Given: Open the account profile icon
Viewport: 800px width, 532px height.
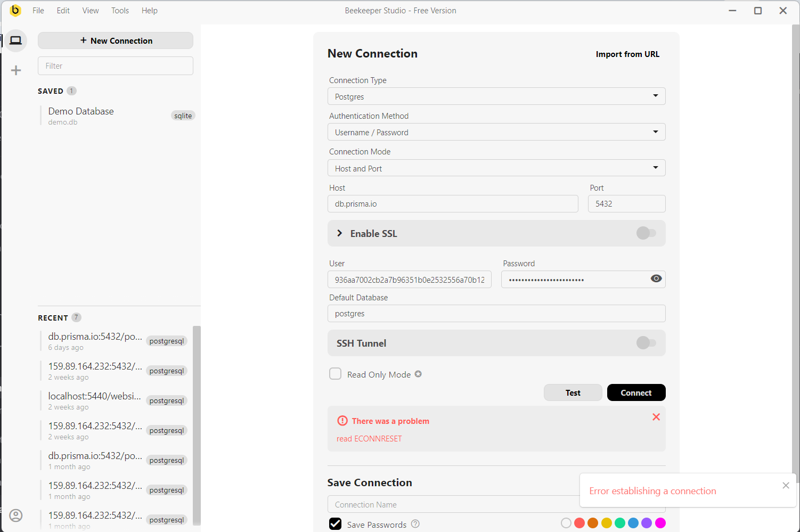Looking at the screenshot, I should tap(16, 515).
